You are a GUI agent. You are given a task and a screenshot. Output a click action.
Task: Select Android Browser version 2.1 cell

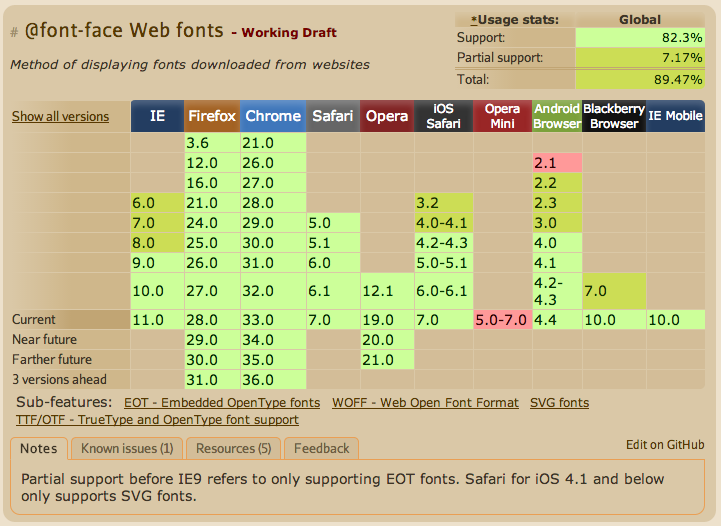557,163
